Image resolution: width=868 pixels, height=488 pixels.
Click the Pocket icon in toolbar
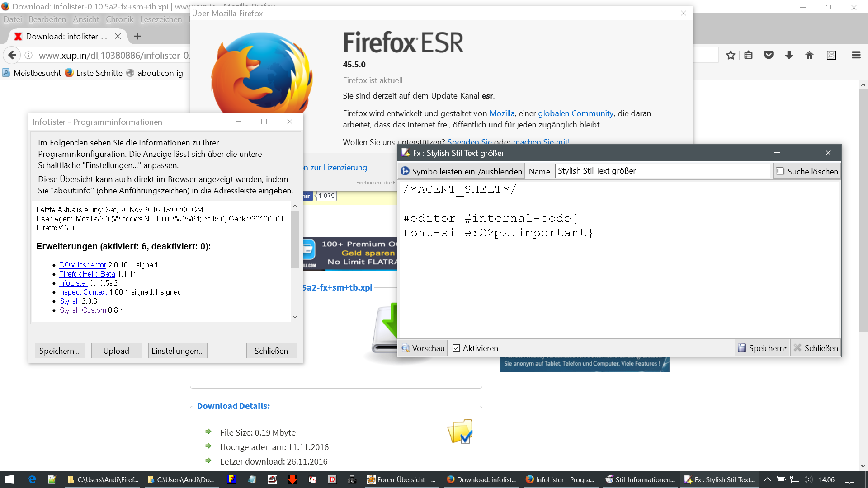click(769, 55)
